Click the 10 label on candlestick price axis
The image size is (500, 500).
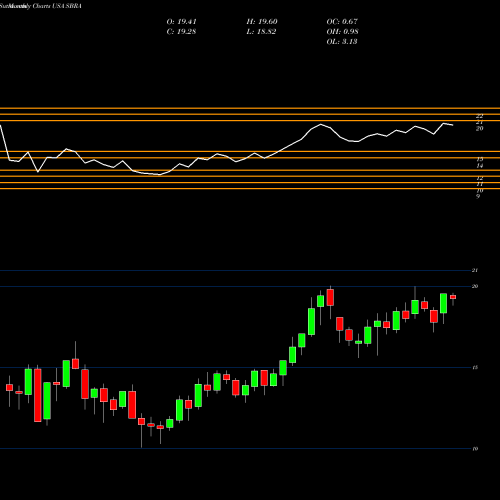[x=475, y=449]
